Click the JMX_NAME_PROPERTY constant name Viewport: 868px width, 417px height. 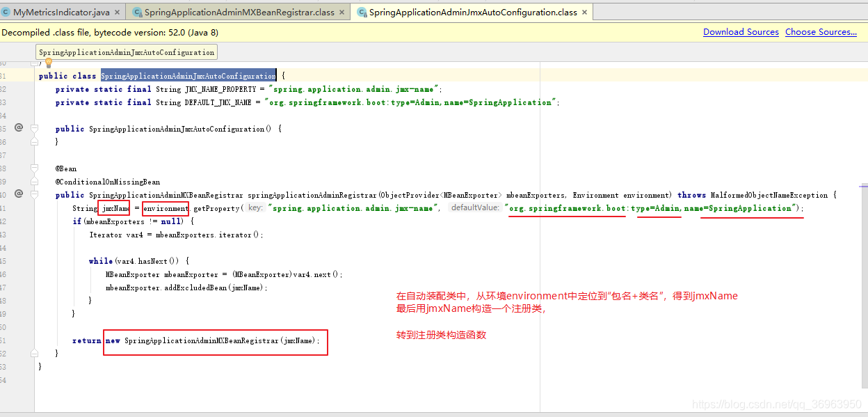(220, 89)
